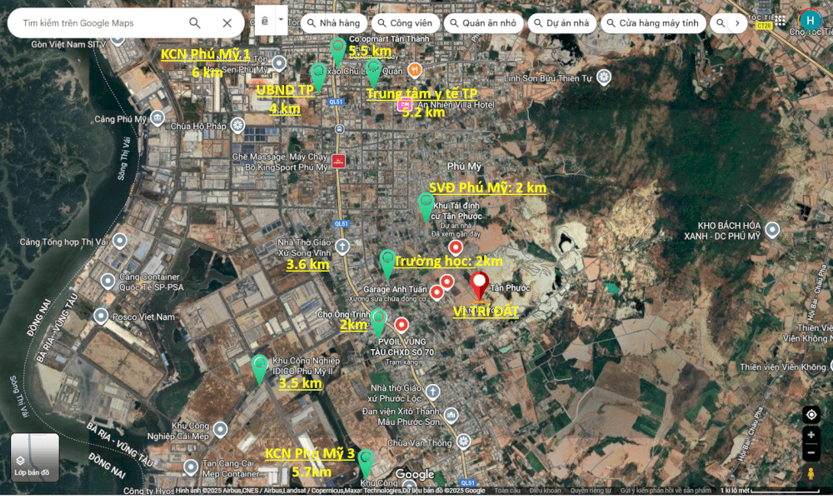Clear the search with the X icon
833x504 pixels.
227,23
